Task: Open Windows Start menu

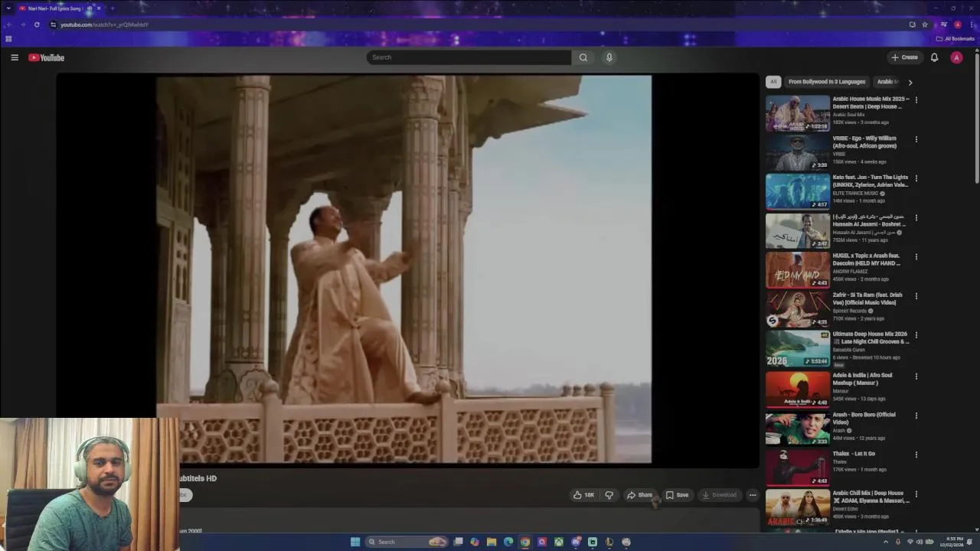Action: (355, 542)
